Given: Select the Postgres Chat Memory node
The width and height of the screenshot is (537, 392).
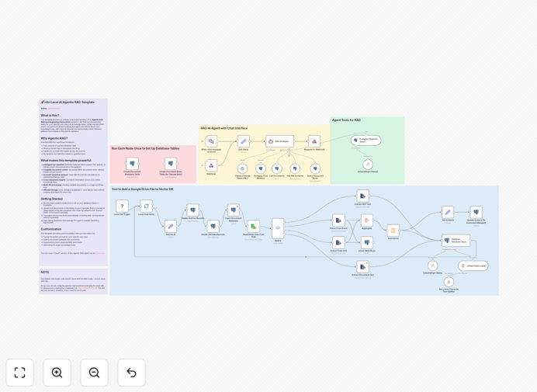Looking at the screenshot, I should click(261, 168).
